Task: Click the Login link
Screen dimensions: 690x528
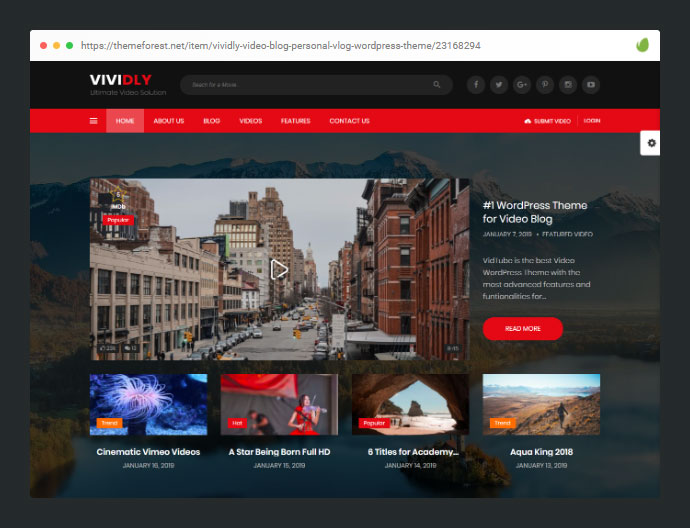Action: pyautogui.click(x=591, y=121)
